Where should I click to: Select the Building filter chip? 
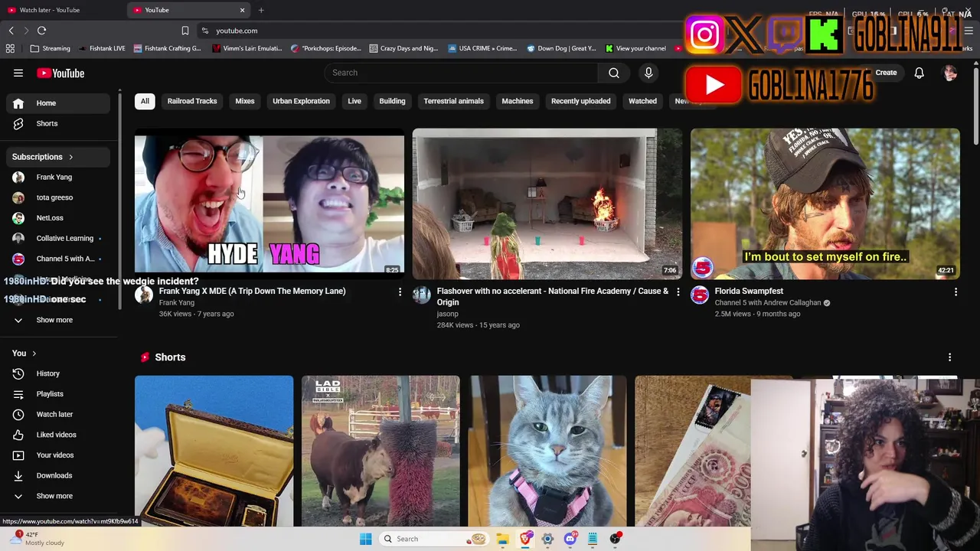392,101
